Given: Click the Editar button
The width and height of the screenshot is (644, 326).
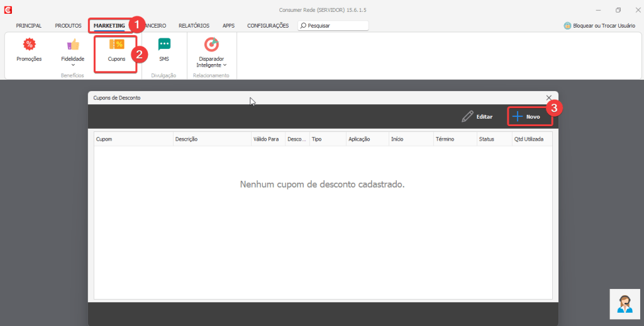Looking at the screenshot, I should pyautogui.click(x=477, y=117).
